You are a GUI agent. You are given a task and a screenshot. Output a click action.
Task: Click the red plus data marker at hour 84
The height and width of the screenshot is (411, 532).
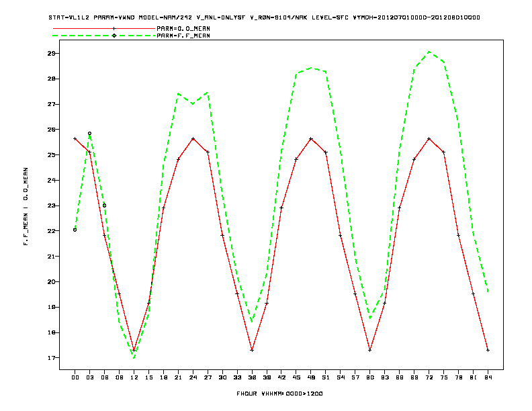pyautogui.click(x=488, y=350)
